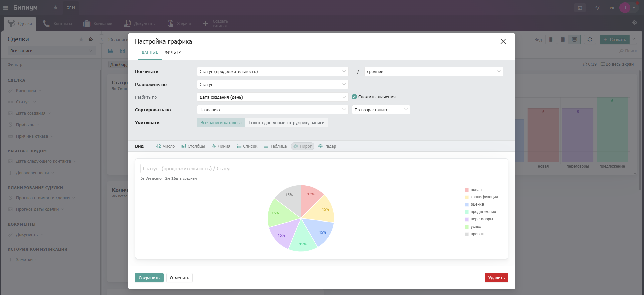
Task: Uncheck the Сложить значения checkbox
Action: pos(354,97)
